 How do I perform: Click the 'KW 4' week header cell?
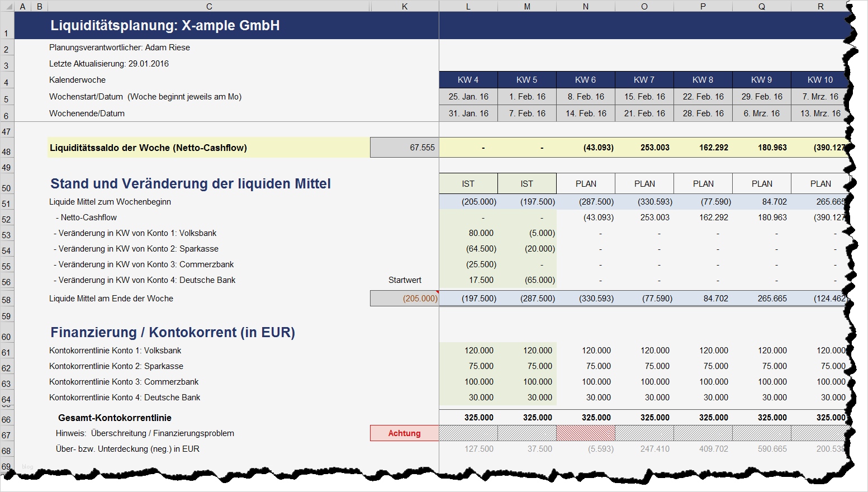point(468,79)
